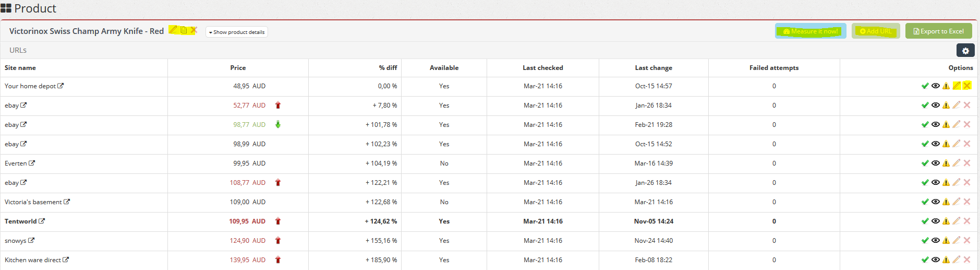Image resolution: width=980 pixels, height=270 pixels.
Task: Select Last change Feb-08 18:22 cell
Action: 654,260
